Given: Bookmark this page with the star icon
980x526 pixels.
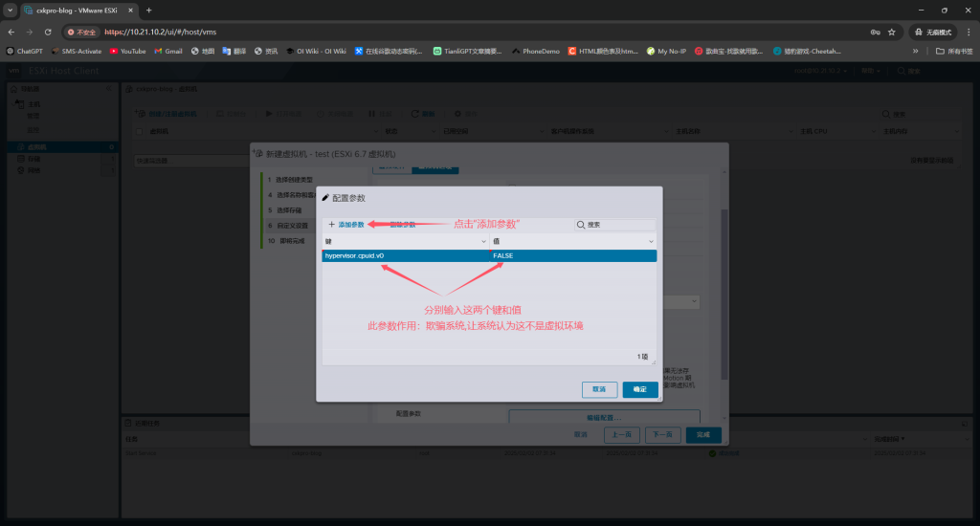Looking at the screenshot, I should click(x=892, y=32).
